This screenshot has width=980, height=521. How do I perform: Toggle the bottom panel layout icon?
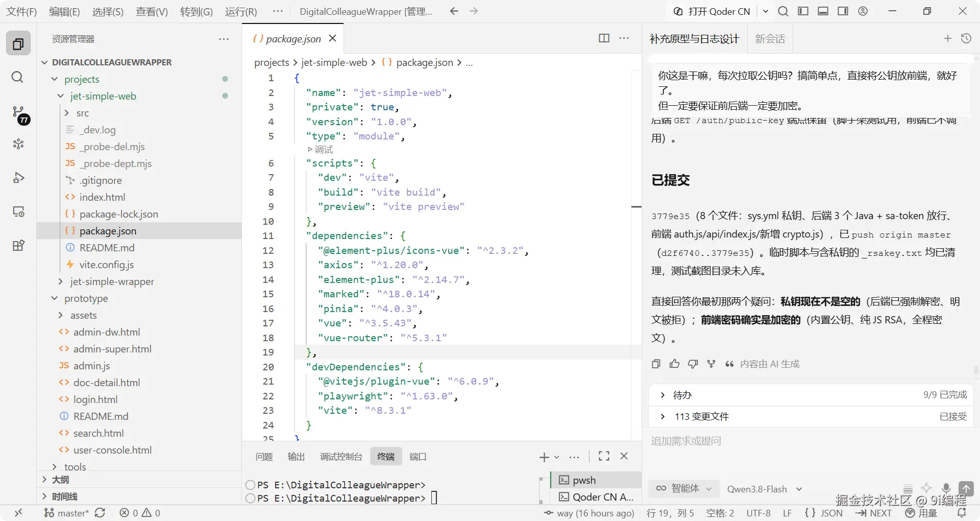click(x=823, y=11)
